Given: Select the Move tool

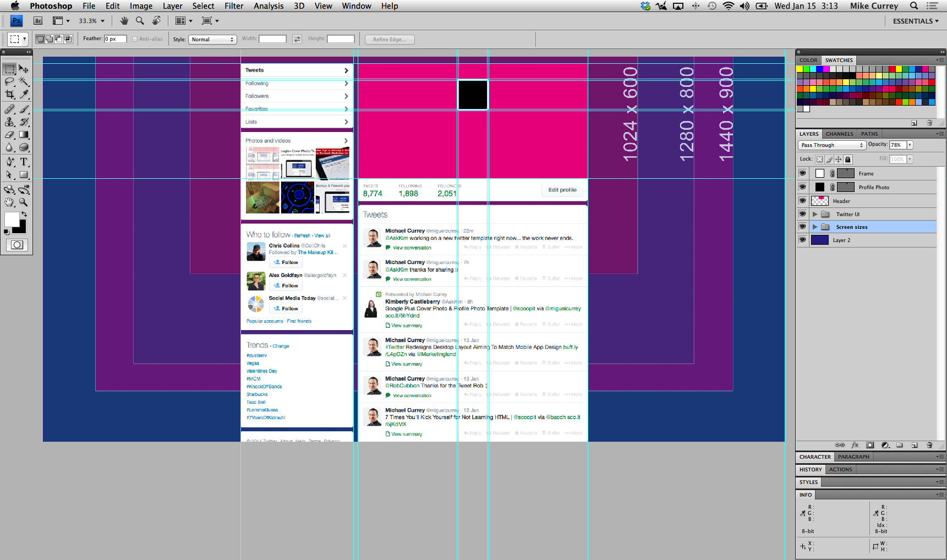Looking at the screenshot, I should click(x=24, y=69).
